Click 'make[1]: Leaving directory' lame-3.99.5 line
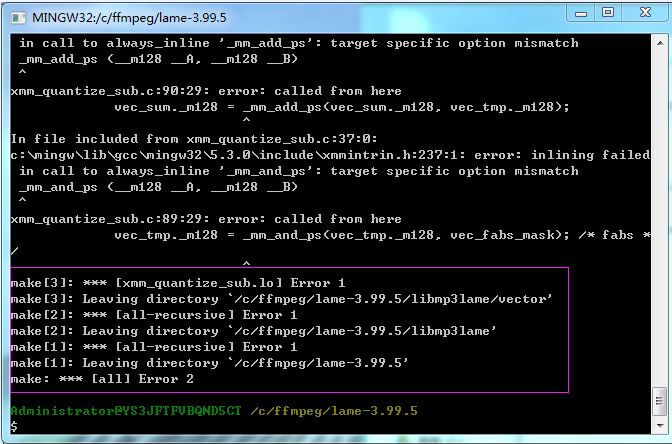The image size is (672, 444). coord(210,363)
